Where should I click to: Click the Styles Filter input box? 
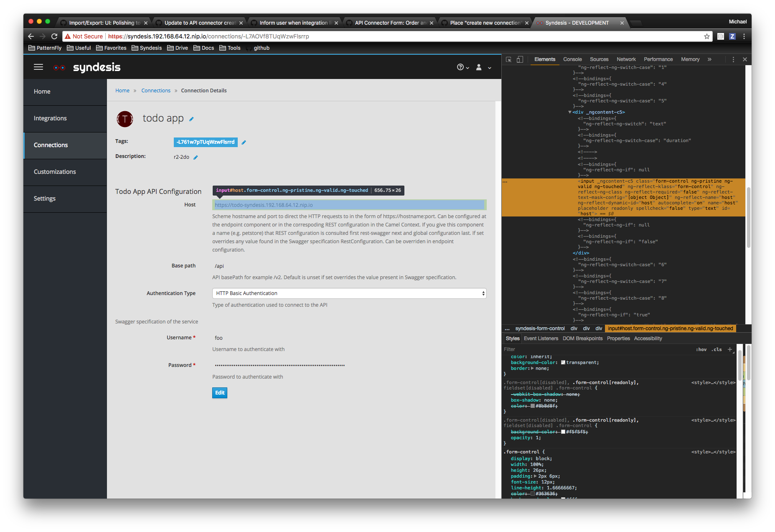point(597,349)
